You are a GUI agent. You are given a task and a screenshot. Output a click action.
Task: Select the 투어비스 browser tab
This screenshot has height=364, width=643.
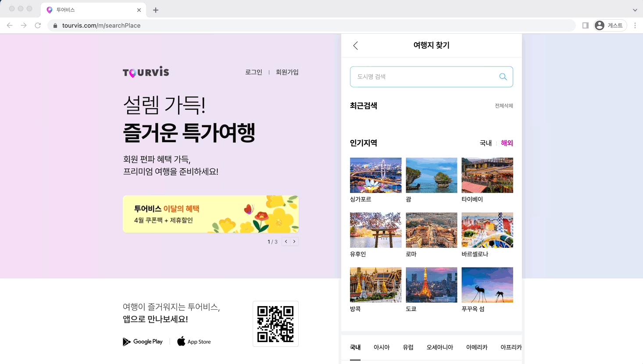tap(93, 10)
